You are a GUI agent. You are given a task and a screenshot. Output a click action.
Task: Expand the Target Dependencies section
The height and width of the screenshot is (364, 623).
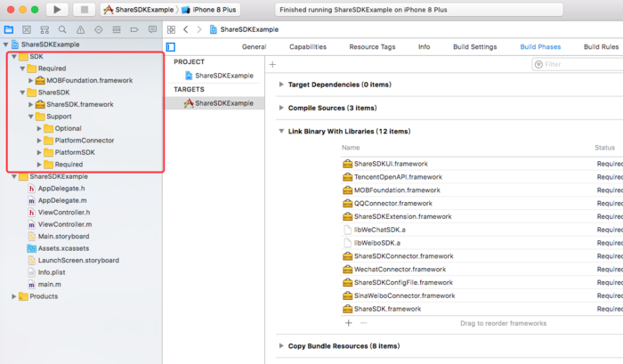pos(281,85)
